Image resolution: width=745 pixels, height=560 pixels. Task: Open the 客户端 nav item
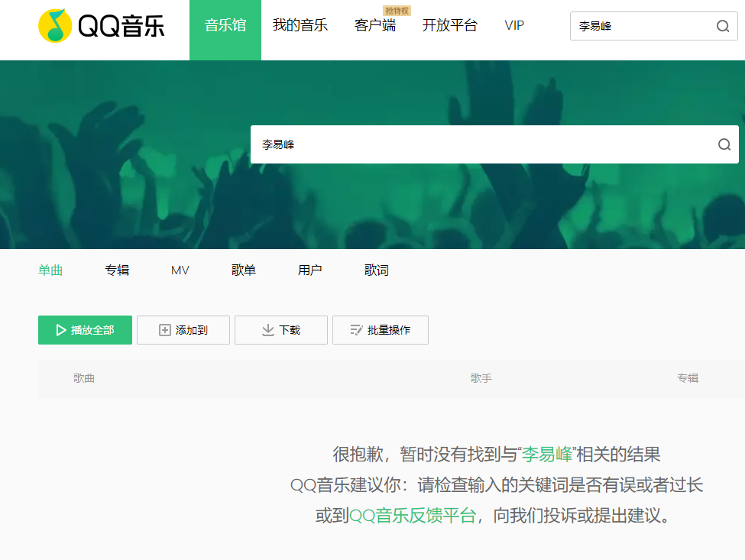click(x=375, y=26)
